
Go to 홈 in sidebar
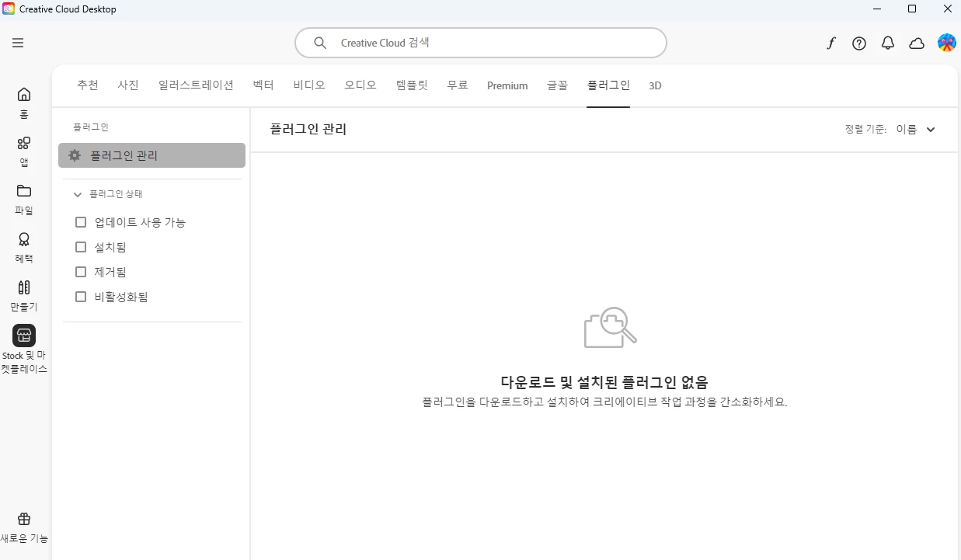pyautogui.click(x=24, y=103)
